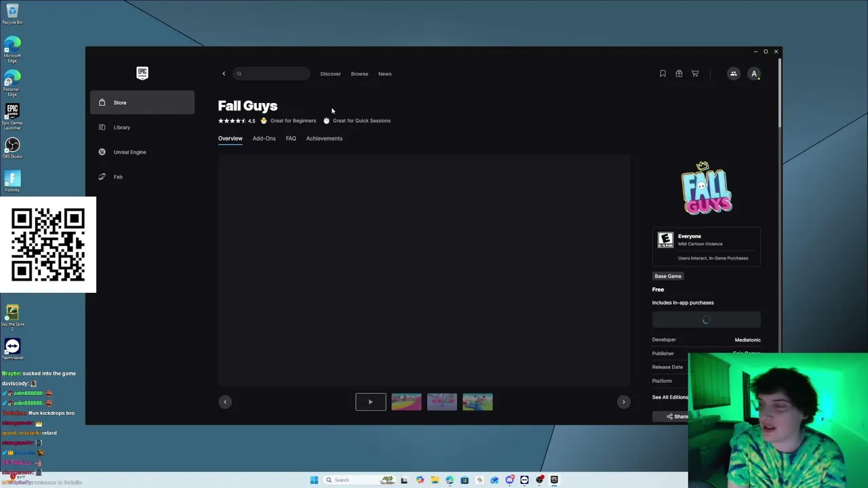Open Microsoft Edge from the taskbar

[x=450, y=480]
